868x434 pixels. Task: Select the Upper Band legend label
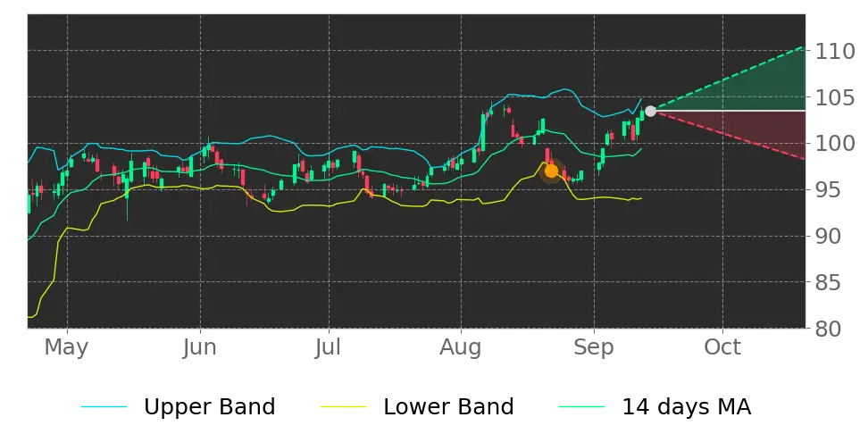pos(209,407)
